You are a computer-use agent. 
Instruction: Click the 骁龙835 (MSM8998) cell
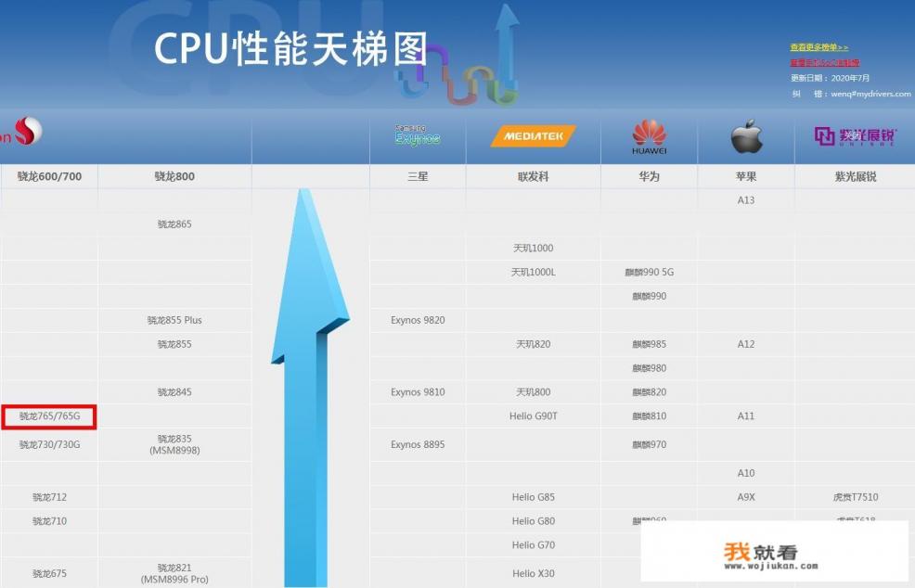[x=174, y=444]
